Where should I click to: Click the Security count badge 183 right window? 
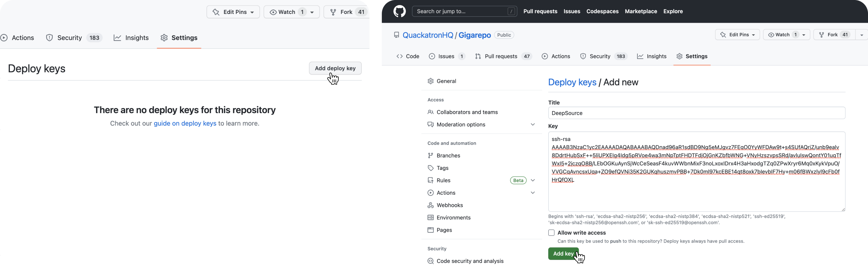[x=620, y=56]
